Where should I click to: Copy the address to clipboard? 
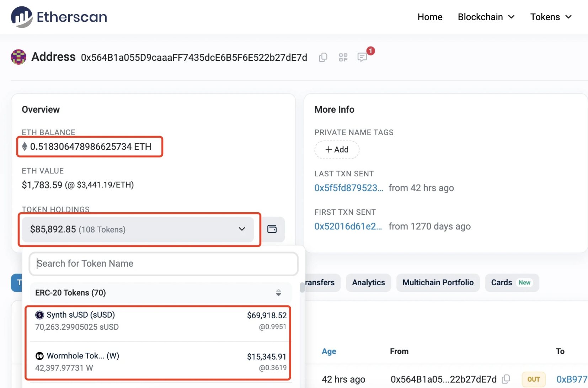pos(323,57)
